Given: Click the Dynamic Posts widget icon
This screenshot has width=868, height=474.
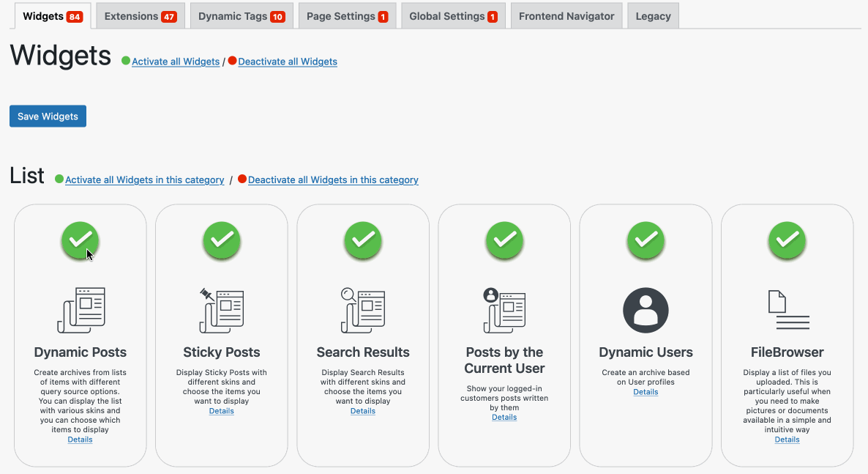Looking at the screenshot, I should tap(81, 310).
